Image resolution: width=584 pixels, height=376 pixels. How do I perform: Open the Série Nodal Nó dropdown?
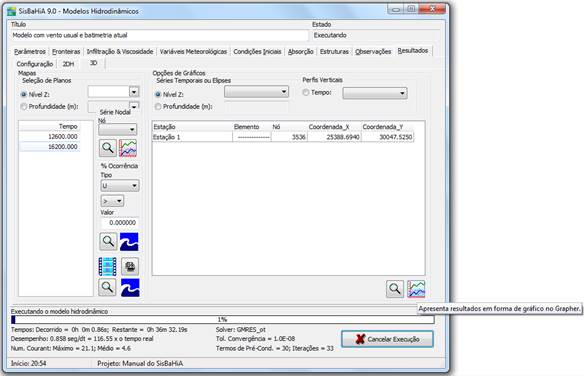coord(117,130)
